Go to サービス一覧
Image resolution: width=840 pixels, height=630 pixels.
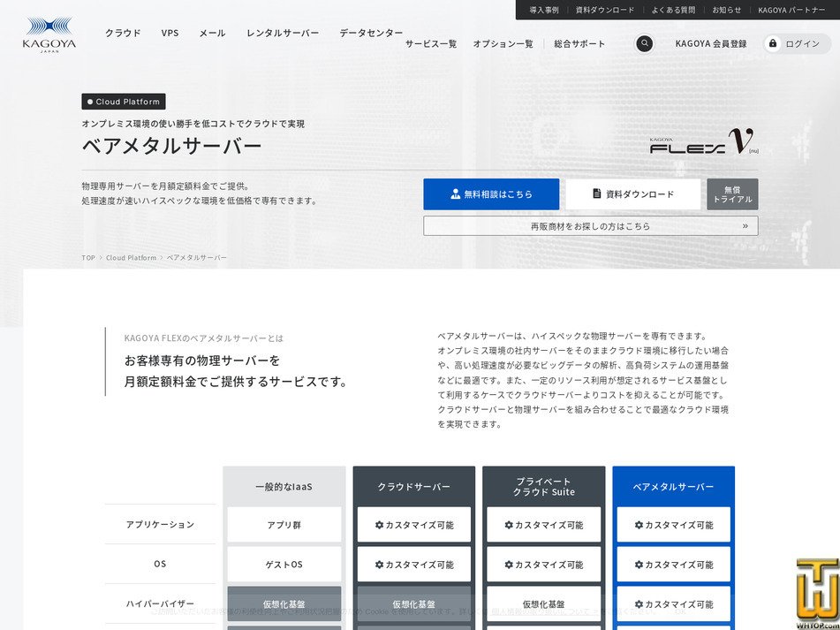pos(431,44)
